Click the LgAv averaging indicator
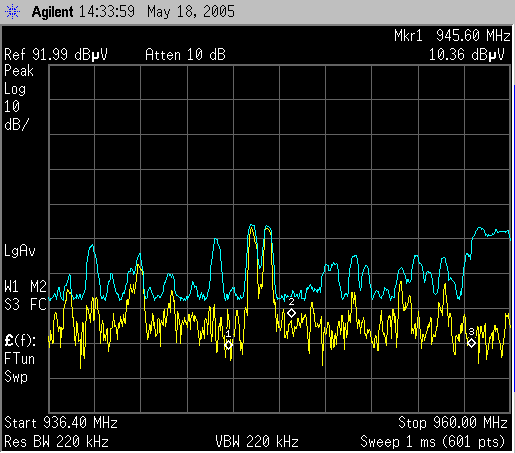515x453 pixels. 20,251
